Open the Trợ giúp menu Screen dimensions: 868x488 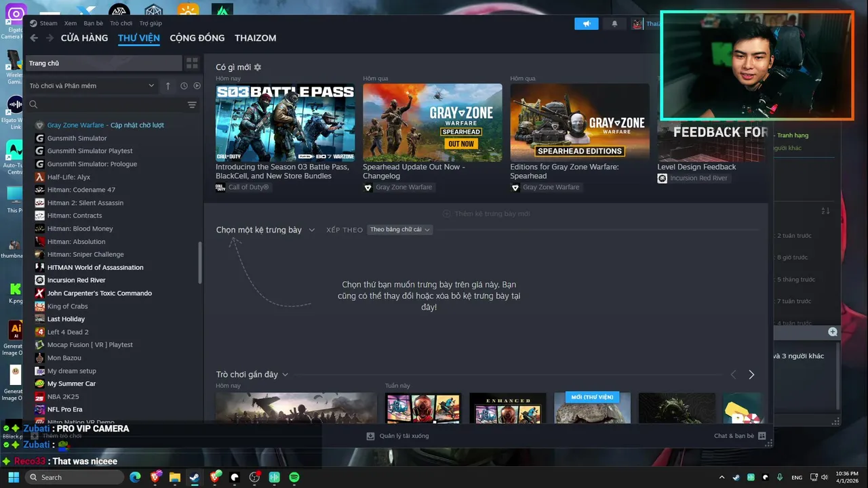tap(151, 23)
